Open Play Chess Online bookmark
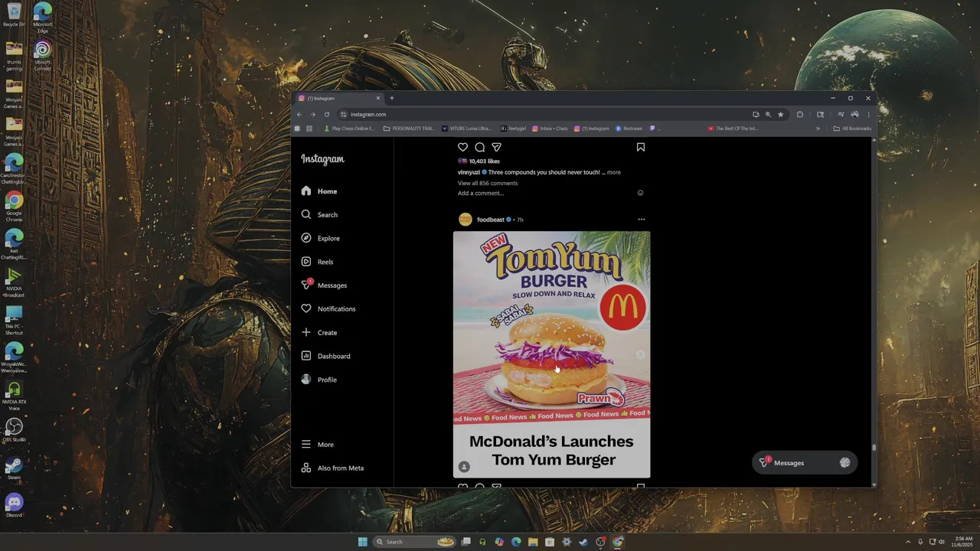980x551 pixels. click(x=349, y=129)
